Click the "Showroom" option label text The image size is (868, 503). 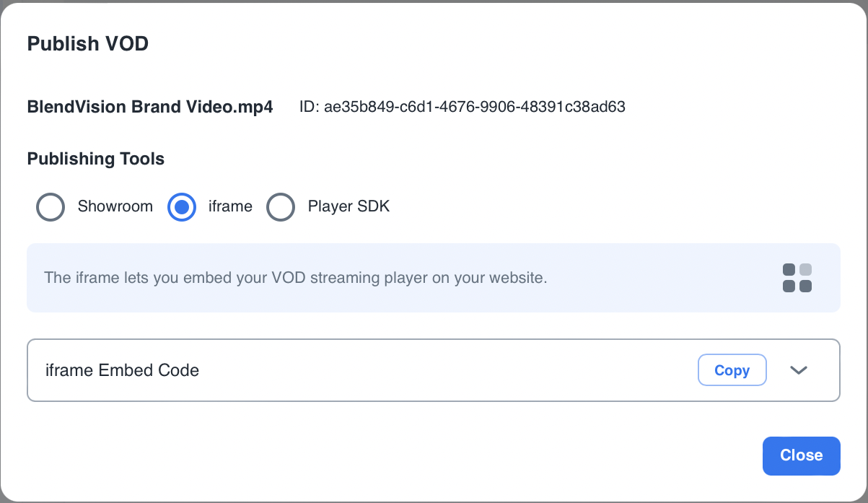[115, 206]
